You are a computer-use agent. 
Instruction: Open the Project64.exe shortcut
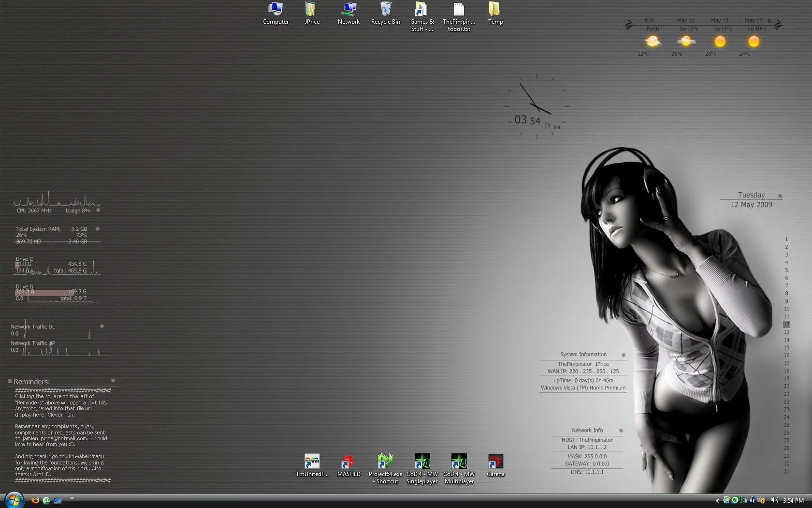click(x=385, y=462)
